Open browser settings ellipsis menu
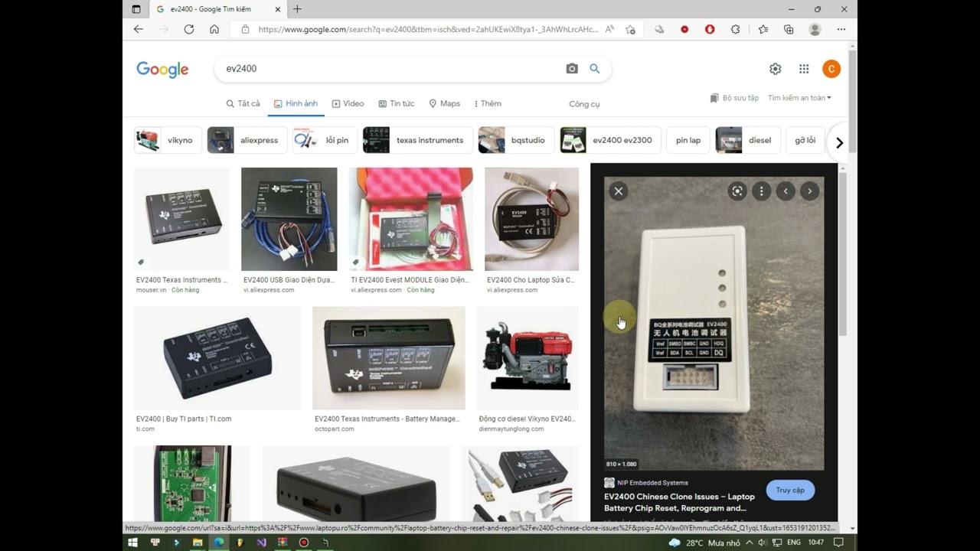The image size is (980, 551). (x=841, y=29)
